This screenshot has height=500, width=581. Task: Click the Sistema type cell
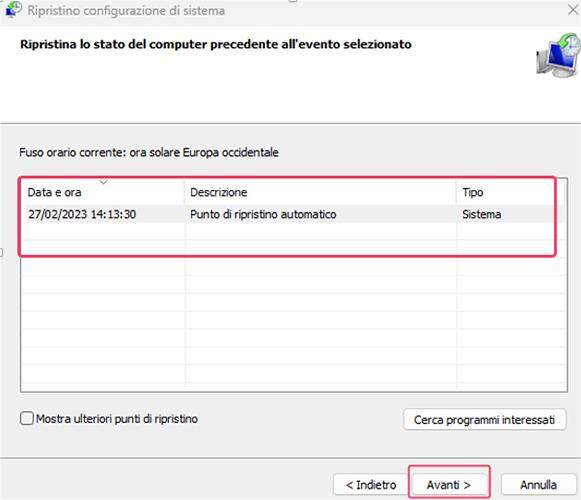tap(481, 214)
